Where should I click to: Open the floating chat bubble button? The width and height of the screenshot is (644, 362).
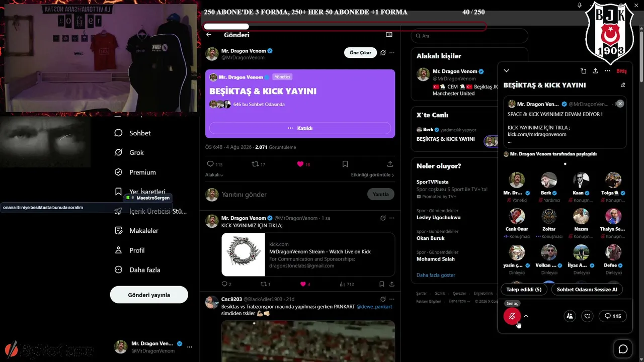click(x=623, y=349)
